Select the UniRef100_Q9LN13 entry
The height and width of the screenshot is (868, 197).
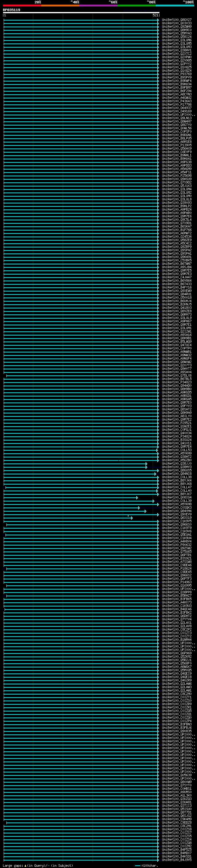tap(176, 118)
